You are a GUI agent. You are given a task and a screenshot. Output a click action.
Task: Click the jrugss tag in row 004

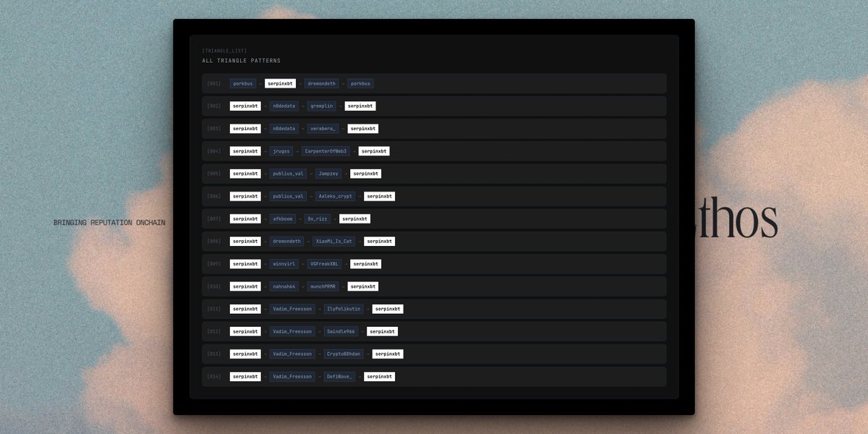(281, 150)
